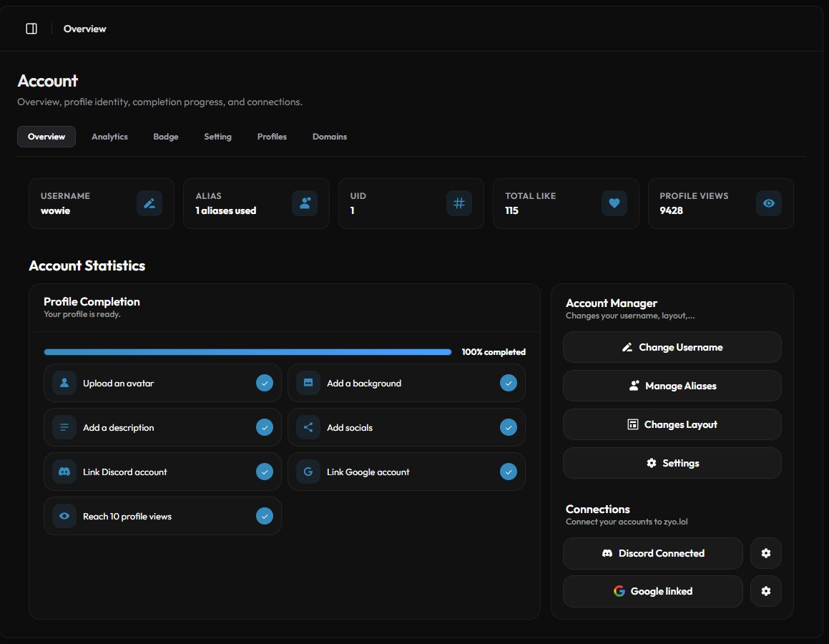Open Discord connection gear settings

765,553
